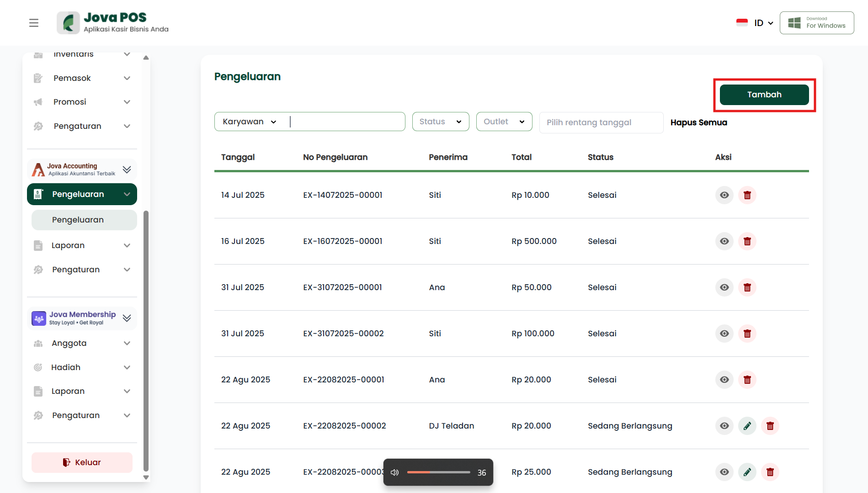Open the Status filter dropdown
The image size is (868, 493).
(440, 122)
